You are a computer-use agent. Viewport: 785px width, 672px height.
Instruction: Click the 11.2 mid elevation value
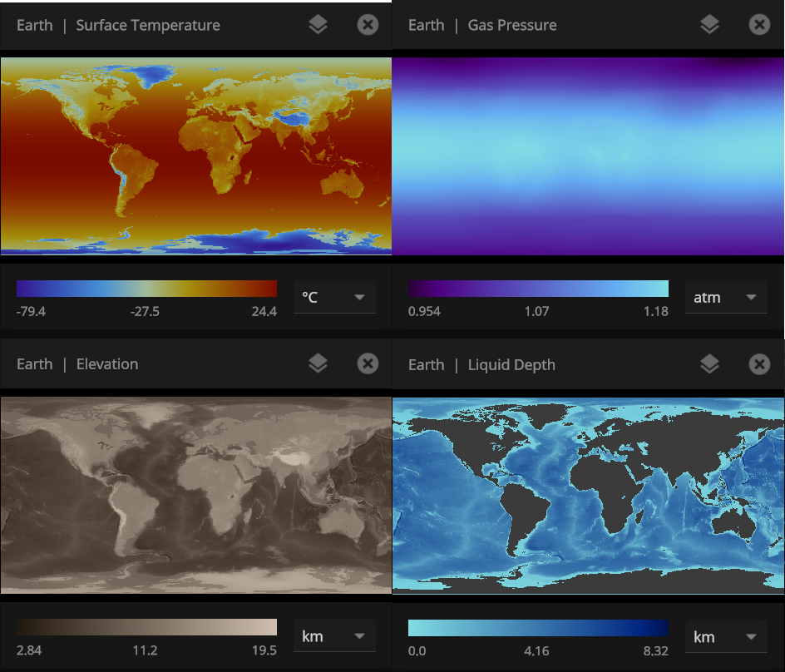pos(146,650)
